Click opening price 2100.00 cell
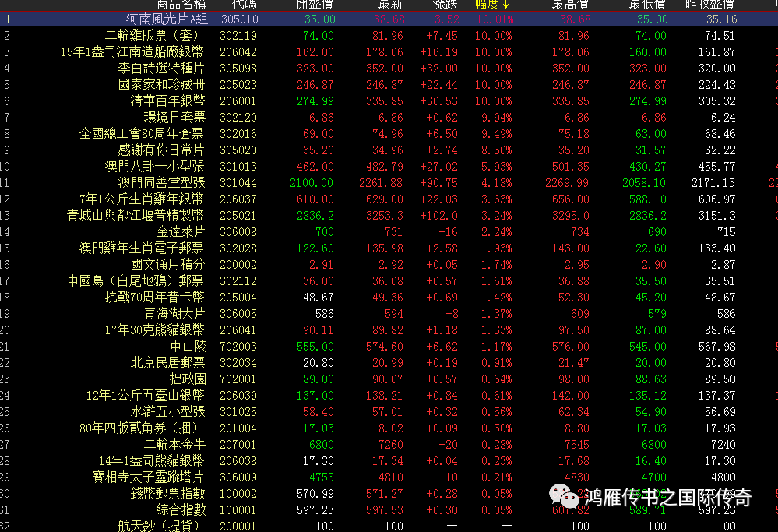 [312, 182]
